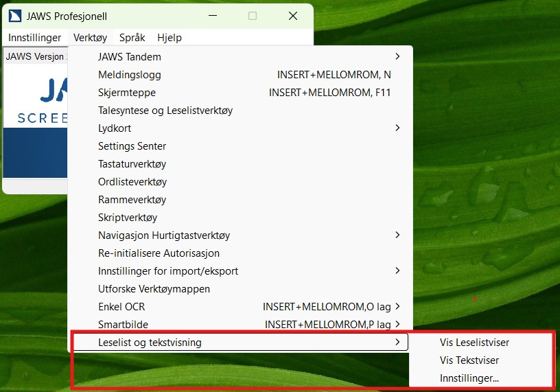Click the JAWS Profesjonell window title
560x392 pixels.
67,16
